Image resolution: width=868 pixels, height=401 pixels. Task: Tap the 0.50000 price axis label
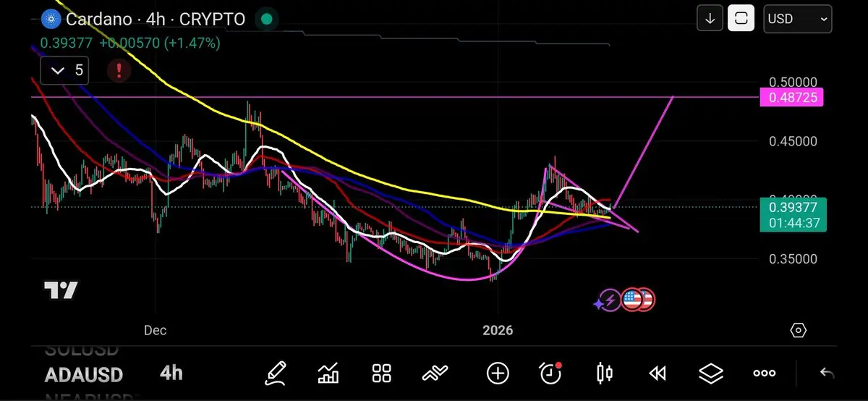coord(793,83)
